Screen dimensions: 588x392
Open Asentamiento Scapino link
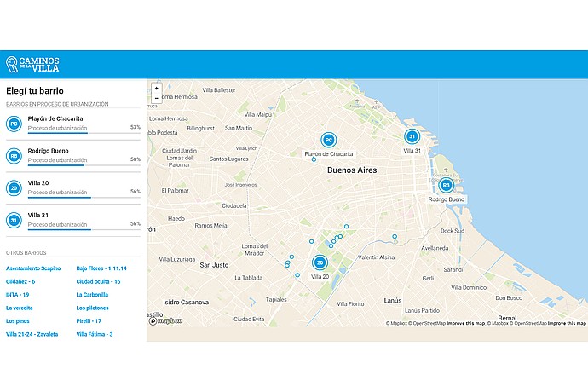(33, 268)
